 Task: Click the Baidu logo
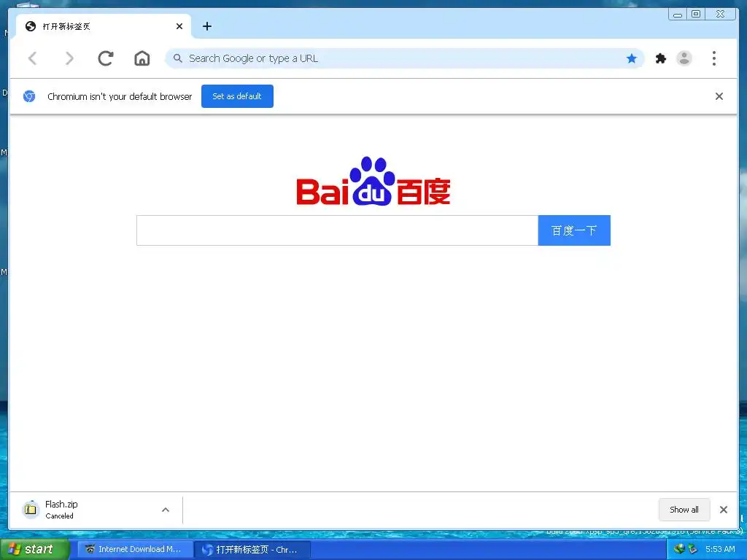[x=373, y=181]
